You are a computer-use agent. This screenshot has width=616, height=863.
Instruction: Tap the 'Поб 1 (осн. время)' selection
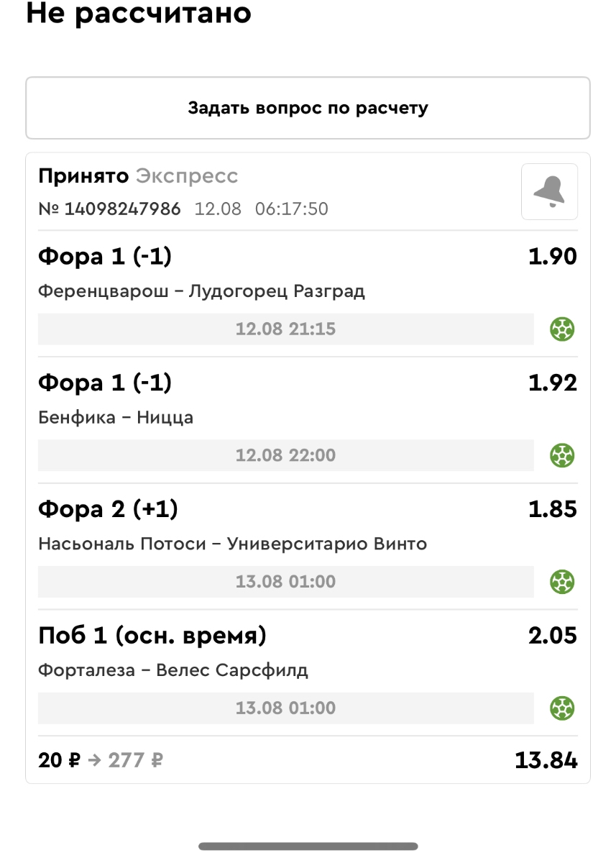click(x=152, y=636)
